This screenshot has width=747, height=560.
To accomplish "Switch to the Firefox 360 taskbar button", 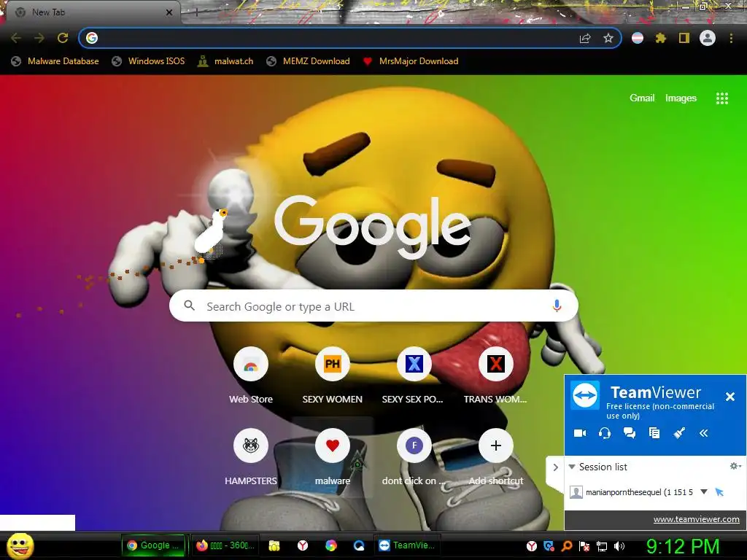I will (x=226, y=545).
